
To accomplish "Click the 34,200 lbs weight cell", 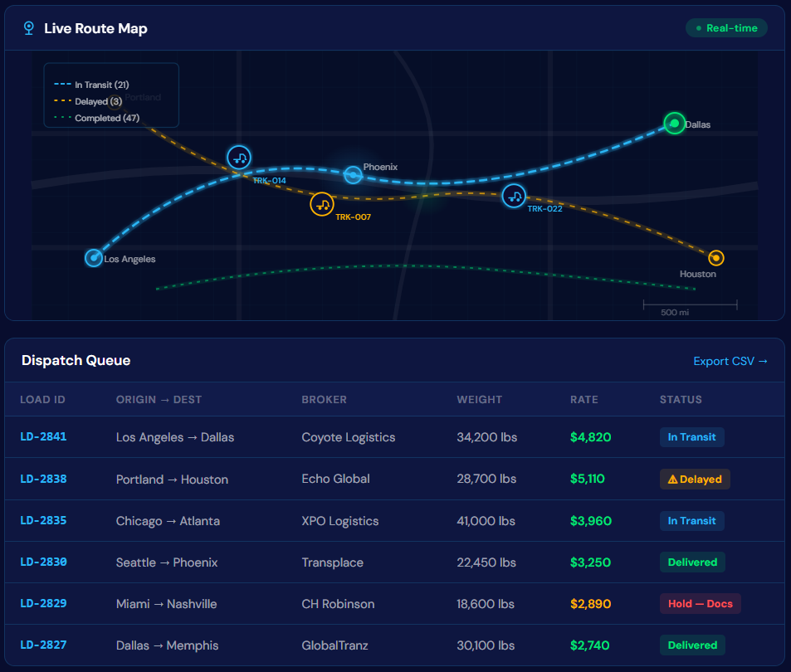I will coord(487,437).
